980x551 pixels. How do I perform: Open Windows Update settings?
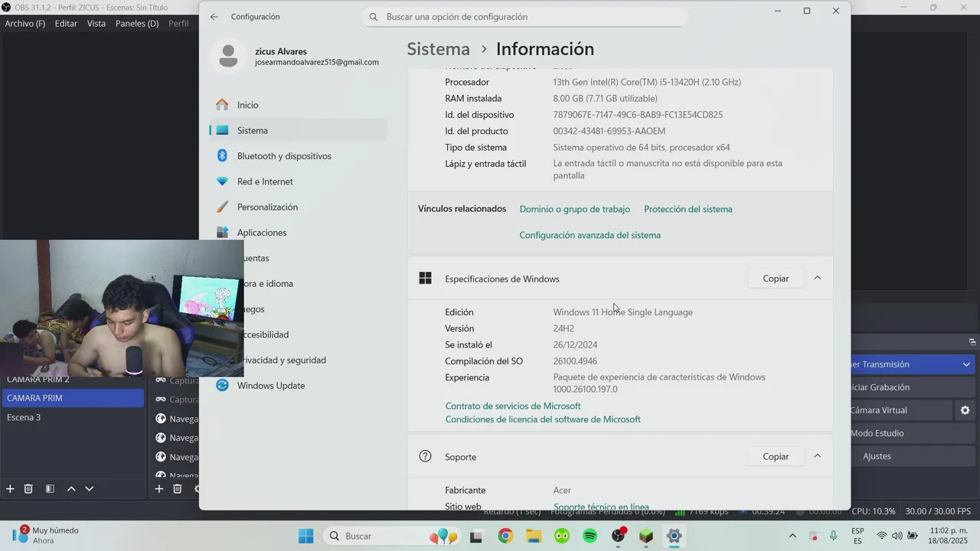[299, 386]
